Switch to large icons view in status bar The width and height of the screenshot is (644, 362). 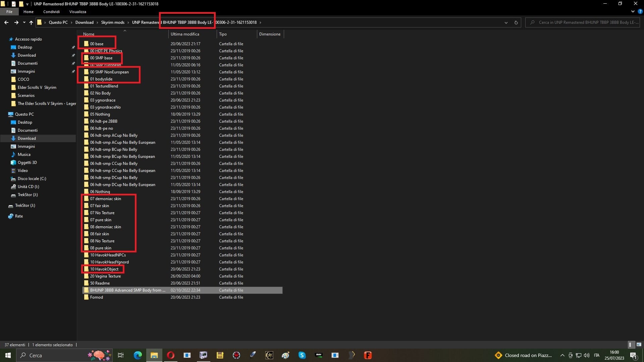(x=639, y=345)
